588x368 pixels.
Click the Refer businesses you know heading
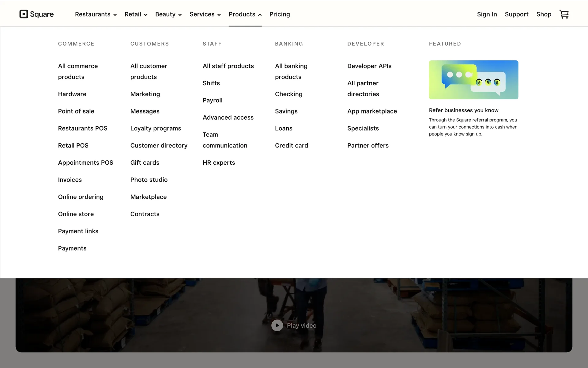point(463,110)
